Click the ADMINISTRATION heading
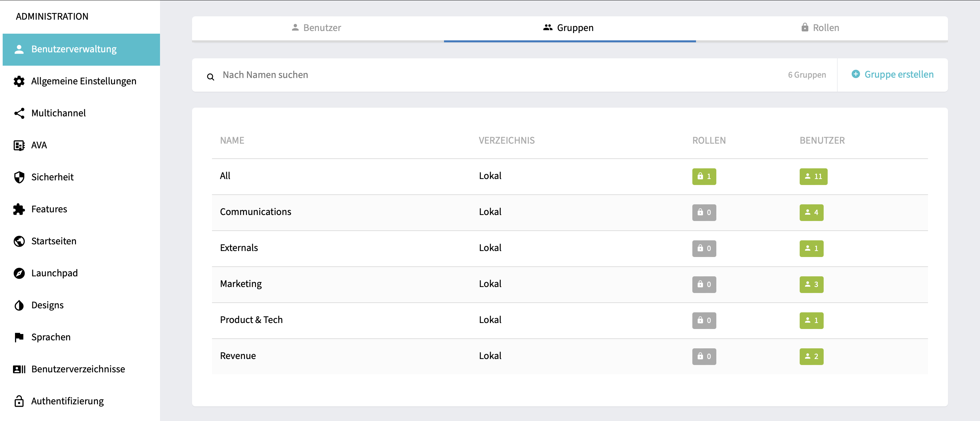The image size is (980, 421). (x=52, y=16)
